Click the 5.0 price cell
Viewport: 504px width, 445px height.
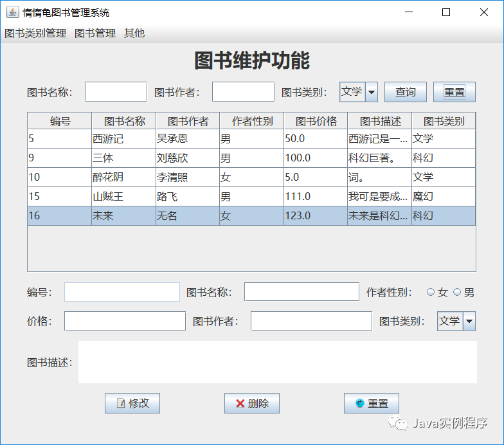[x=316, y=177]
